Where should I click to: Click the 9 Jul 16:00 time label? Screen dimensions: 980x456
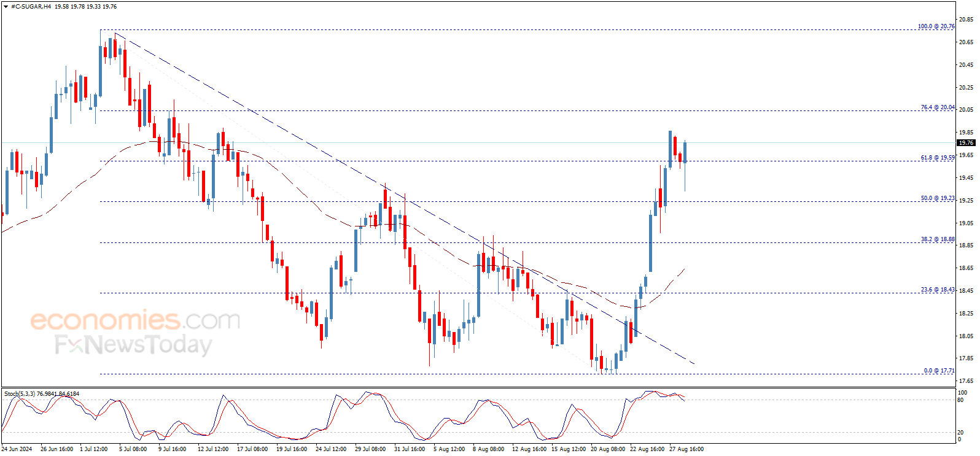coord(172,449)
